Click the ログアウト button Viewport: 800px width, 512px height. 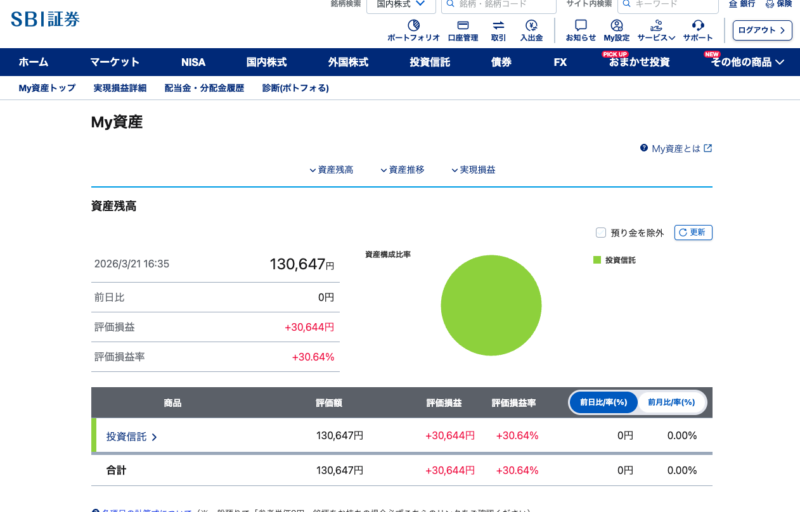762,30
